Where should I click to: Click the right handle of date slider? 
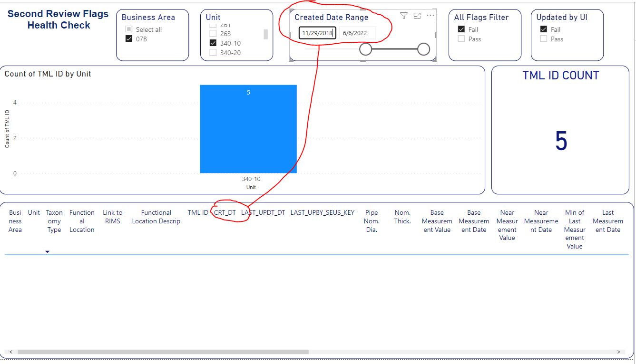pyautogui.click(x=423, y=49)
